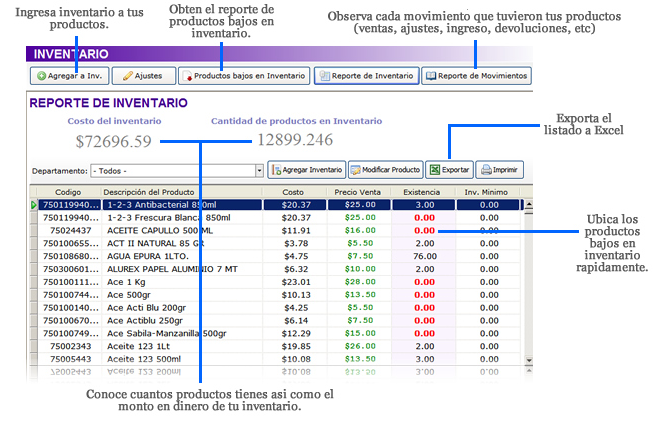Image resolution: width=659 pixels, height=422 pixels.
Task: Expand the Departamento dropdown arrow
Action: (259, 170)
